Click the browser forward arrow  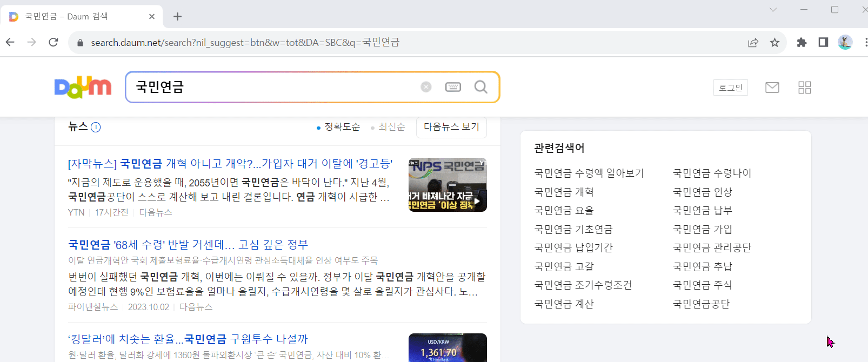coord(32,42)
